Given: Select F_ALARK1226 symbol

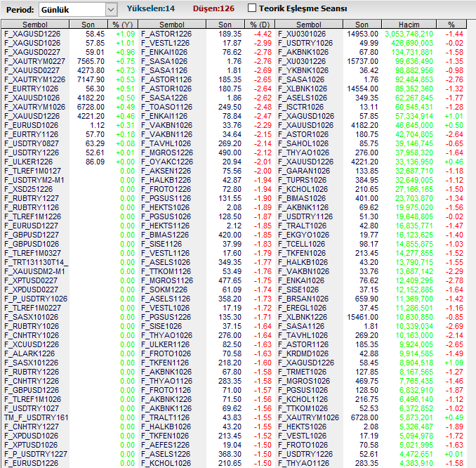Looking at the screenshot, I should coord(29,353).
